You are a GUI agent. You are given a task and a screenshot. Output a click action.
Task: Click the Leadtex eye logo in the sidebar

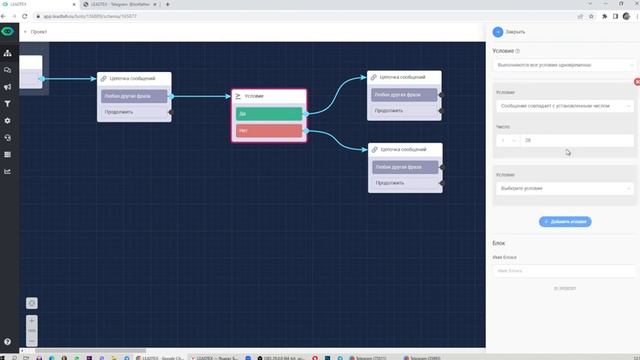pyautogui.click(x=7, y=31)
